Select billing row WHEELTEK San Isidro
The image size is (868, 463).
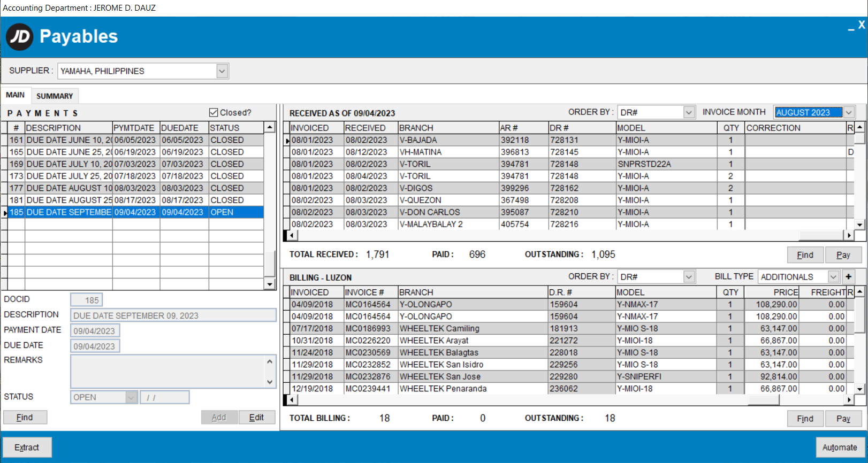pos(572,365)
